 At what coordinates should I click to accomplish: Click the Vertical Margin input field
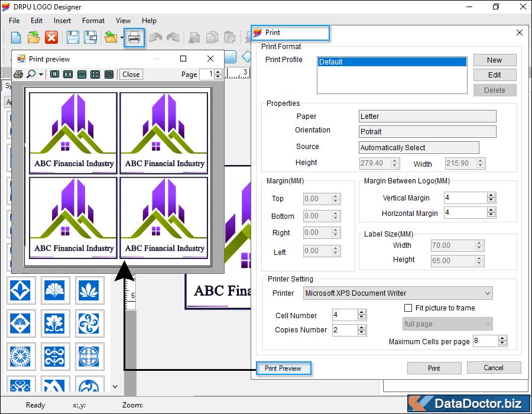pos(466,198)
